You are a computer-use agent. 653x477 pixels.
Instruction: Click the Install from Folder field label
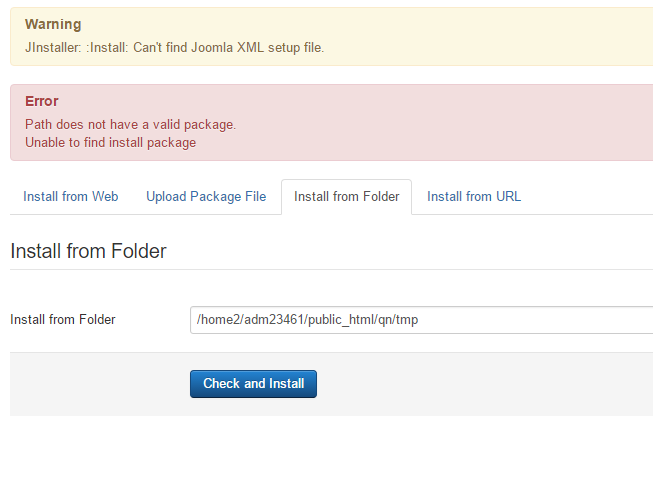62,320
